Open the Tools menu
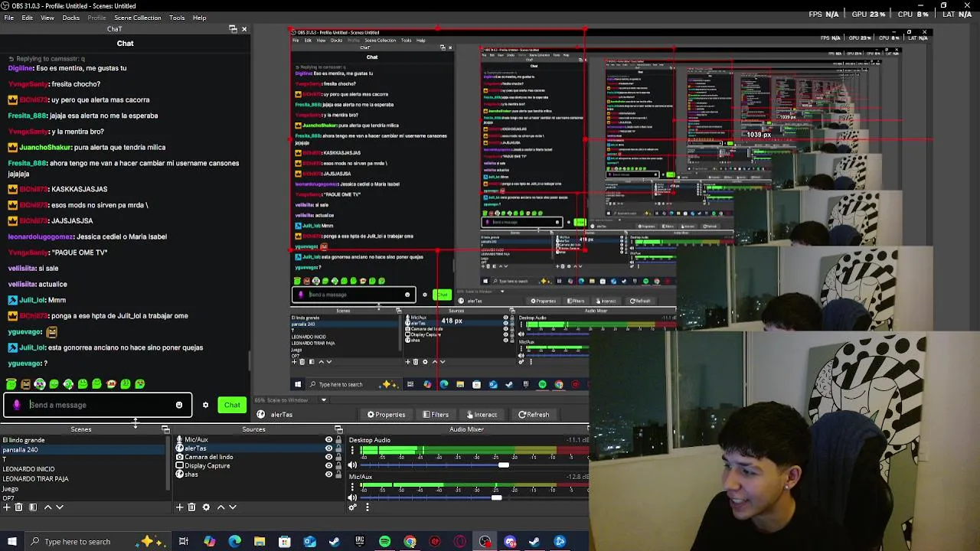This screenshot has height=551, width=980. pos(177,18)
